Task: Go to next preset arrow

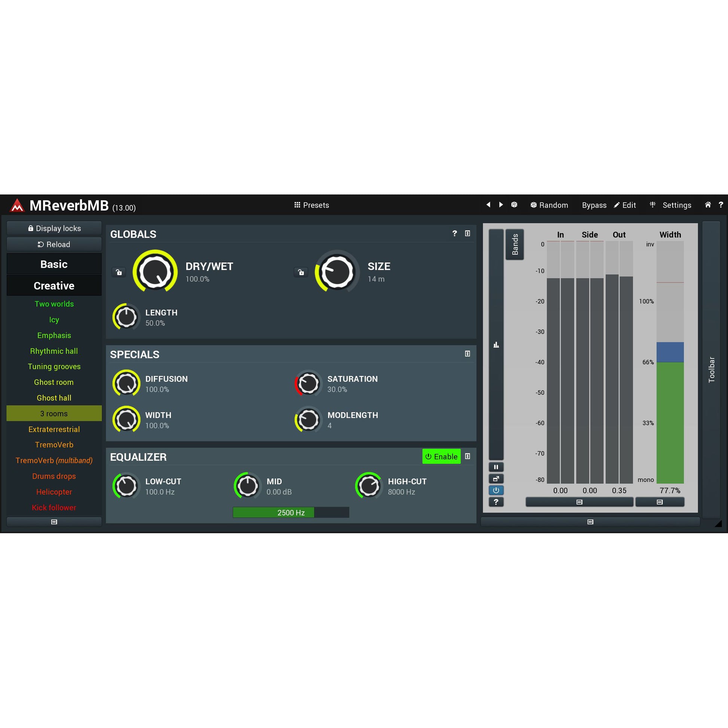Action: (501, 205)
